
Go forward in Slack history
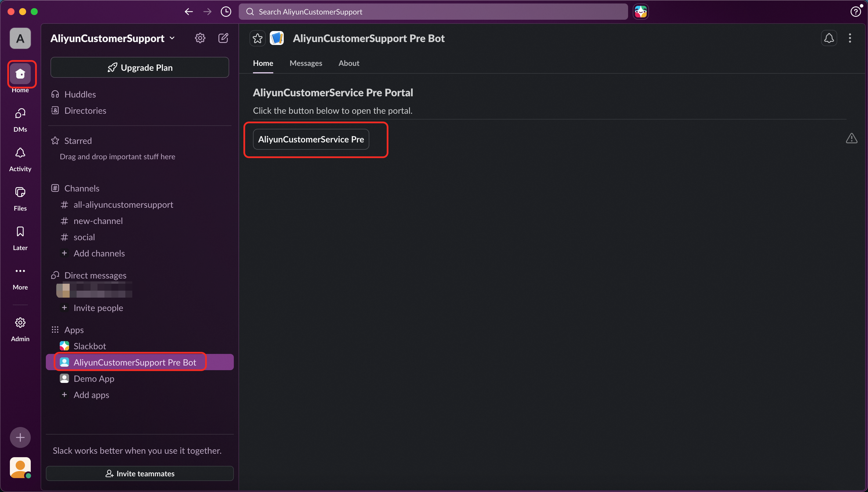coord(207,12)
